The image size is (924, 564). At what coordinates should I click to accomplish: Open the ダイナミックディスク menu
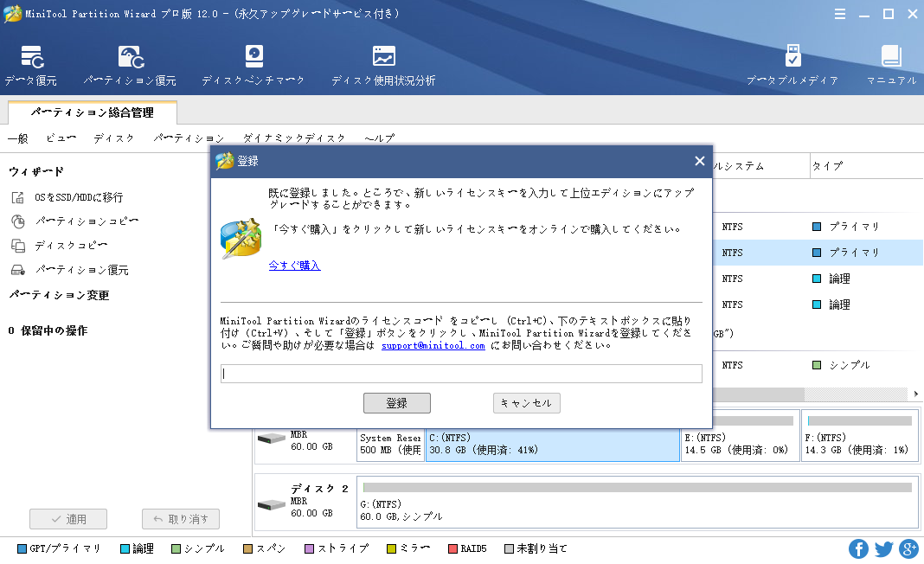pyautogui.click(x=294, y=138)
